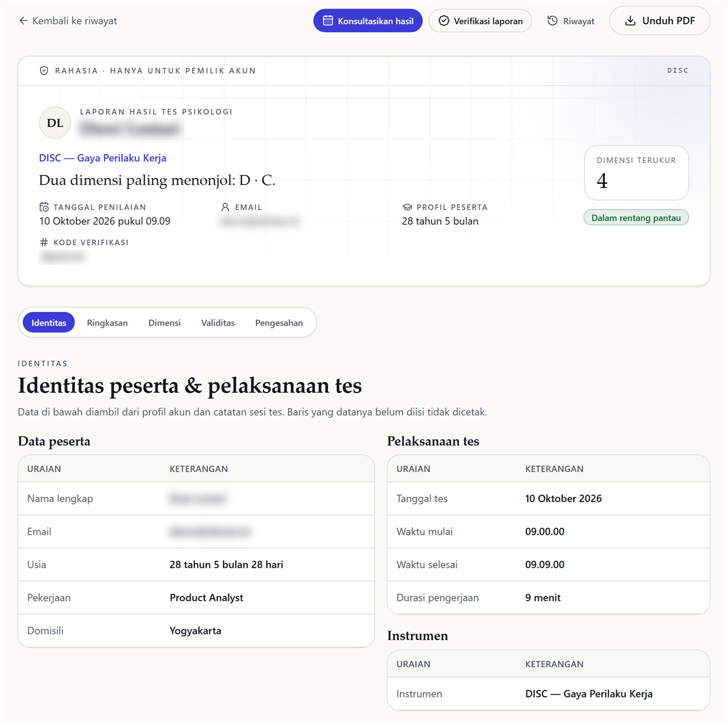
Task: Click the back arrow icon beside Kembali ke riwayat
Action: pyautogui.click(x=23, y=21)
